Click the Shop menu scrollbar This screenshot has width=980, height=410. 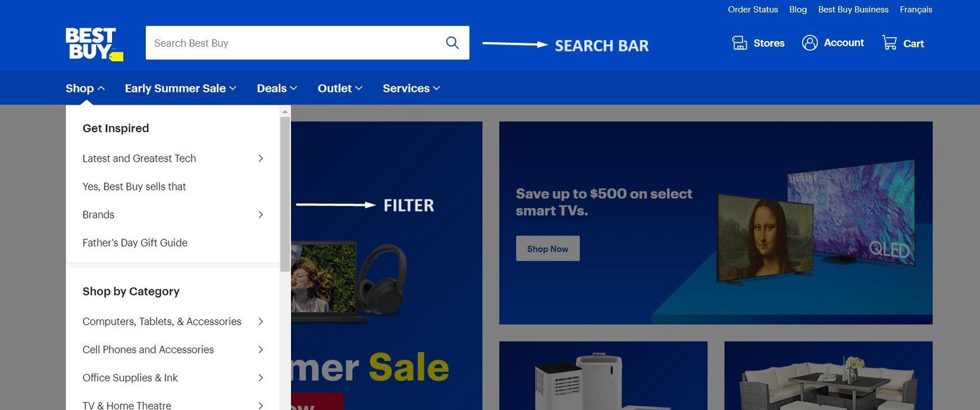coord(285,194)
